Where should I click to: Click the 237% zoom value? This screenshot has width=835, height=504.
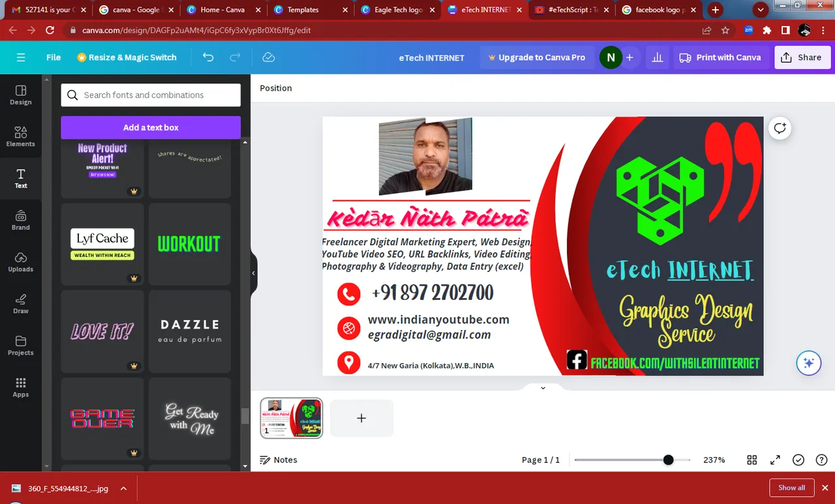[x=714, y=460]
